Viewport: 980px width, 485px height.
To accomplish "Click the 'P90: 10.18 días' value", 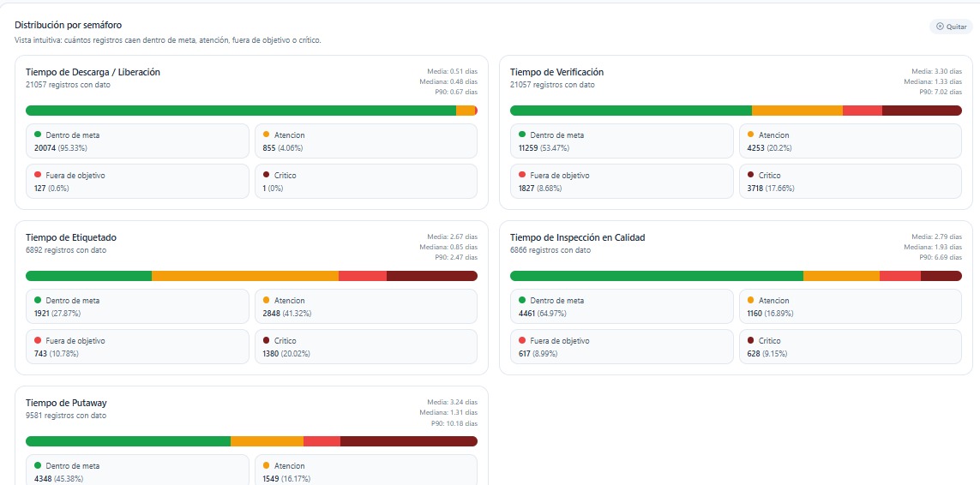I will point(454,422).
